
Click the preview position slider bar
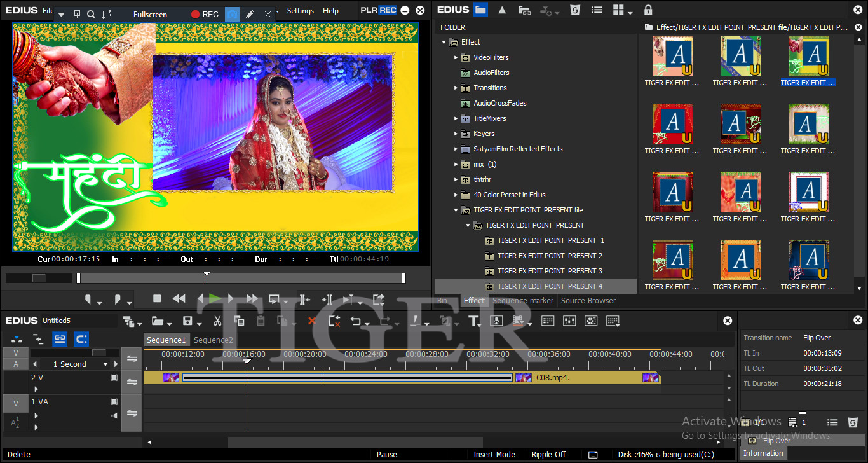pos(241,278)
